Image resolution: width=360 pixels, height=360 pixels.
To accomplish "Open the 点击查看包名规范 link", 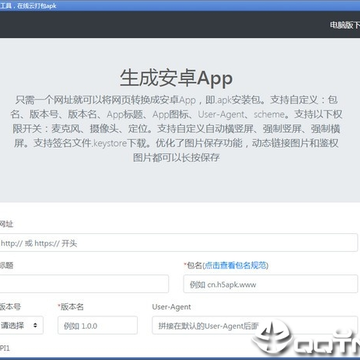I will [236, 265].
